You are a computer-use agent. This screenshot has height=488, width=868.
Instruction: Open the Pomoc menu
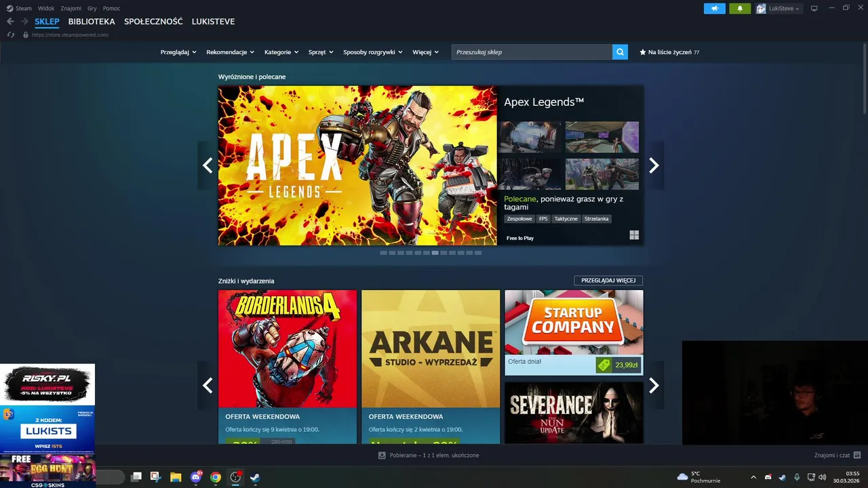click(x=112, y=8)
